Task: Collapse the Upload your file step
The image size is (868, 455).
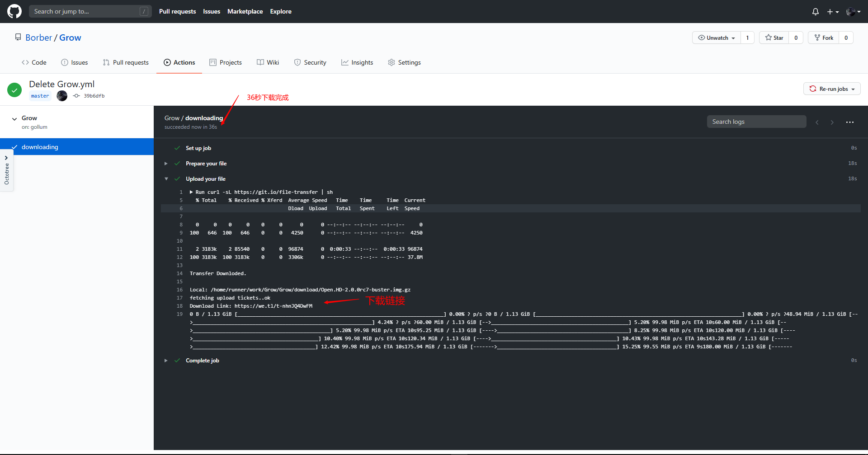Action: pyautogui.click(x=166, y=179)
